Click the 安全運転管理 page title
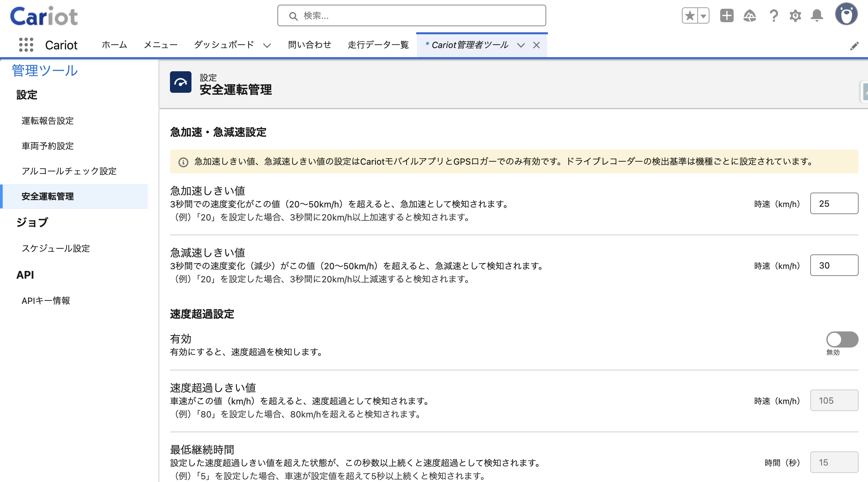The image size is (868, 482). point(235,90)
